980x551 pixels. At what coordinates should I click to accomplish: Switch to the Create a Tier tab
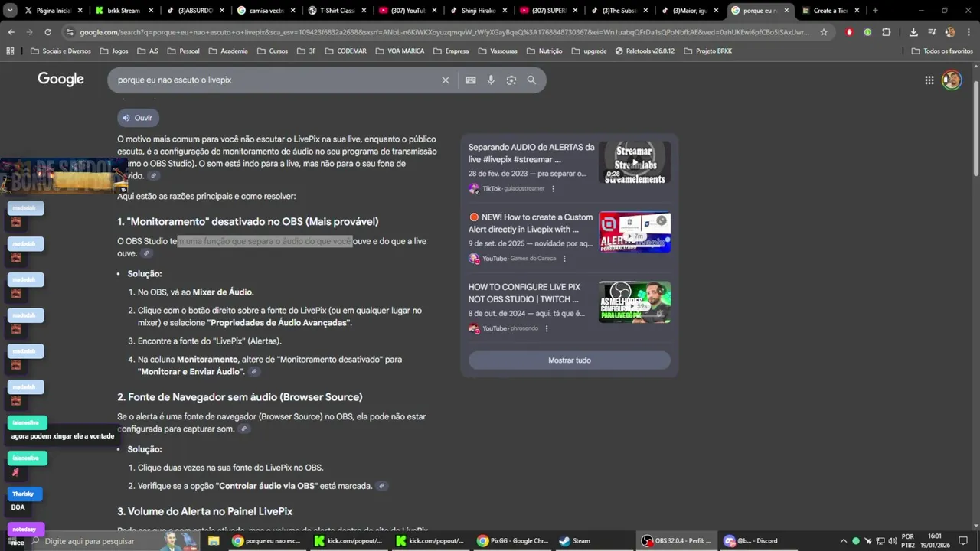(829, 11)
